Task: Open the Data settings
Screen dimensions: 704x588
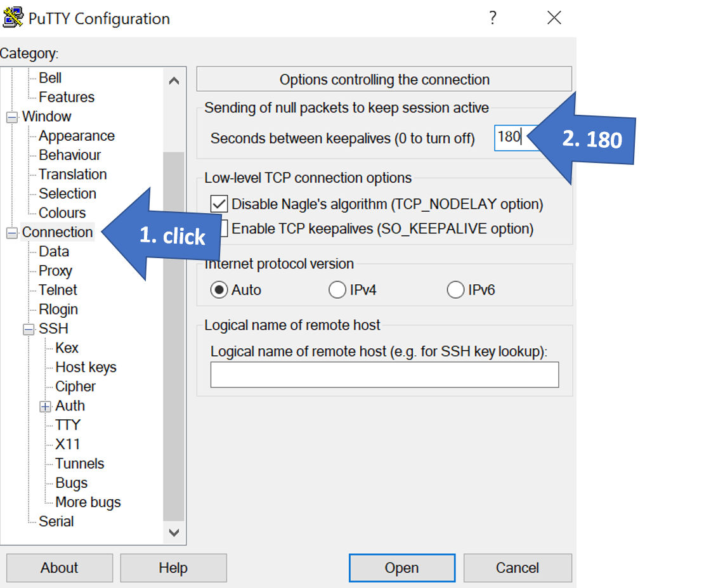Action: [54, 252]
